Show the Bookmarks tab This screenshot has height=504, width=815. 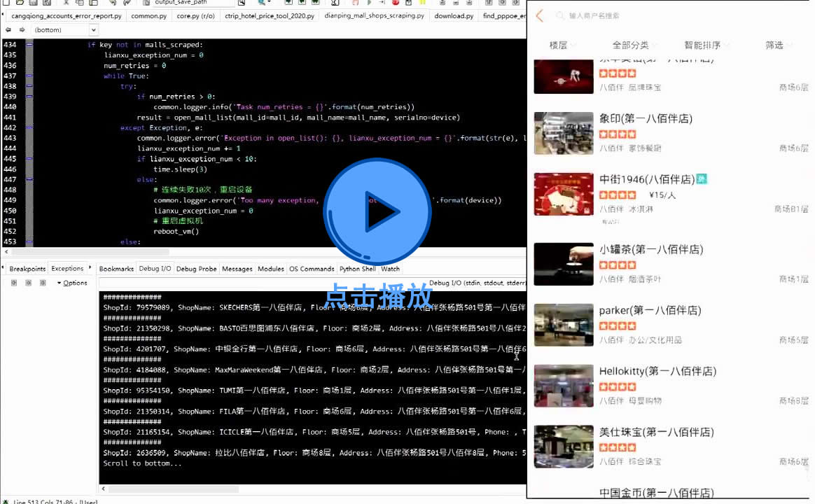pyautogui.click(x=116, y=269)
